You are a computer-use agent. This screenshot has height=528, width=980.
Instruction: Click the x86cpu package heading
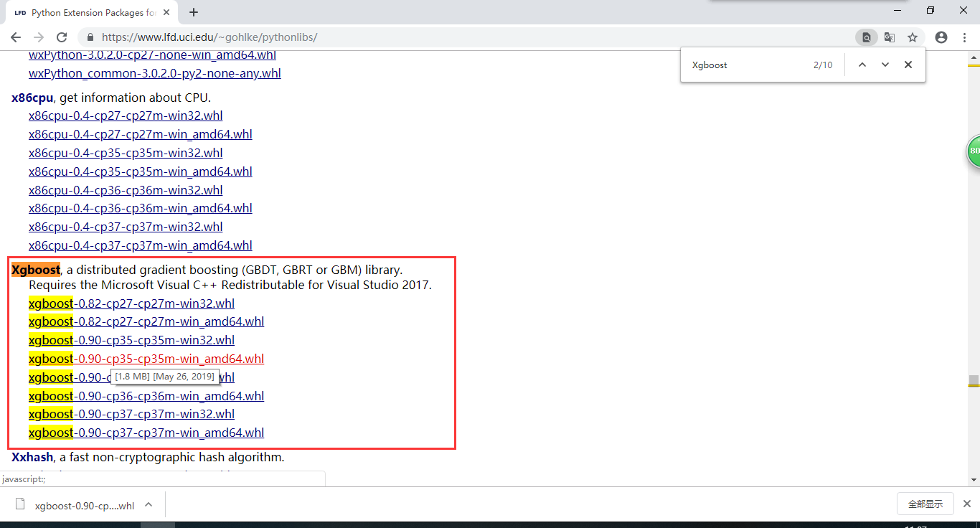[32, 98]
